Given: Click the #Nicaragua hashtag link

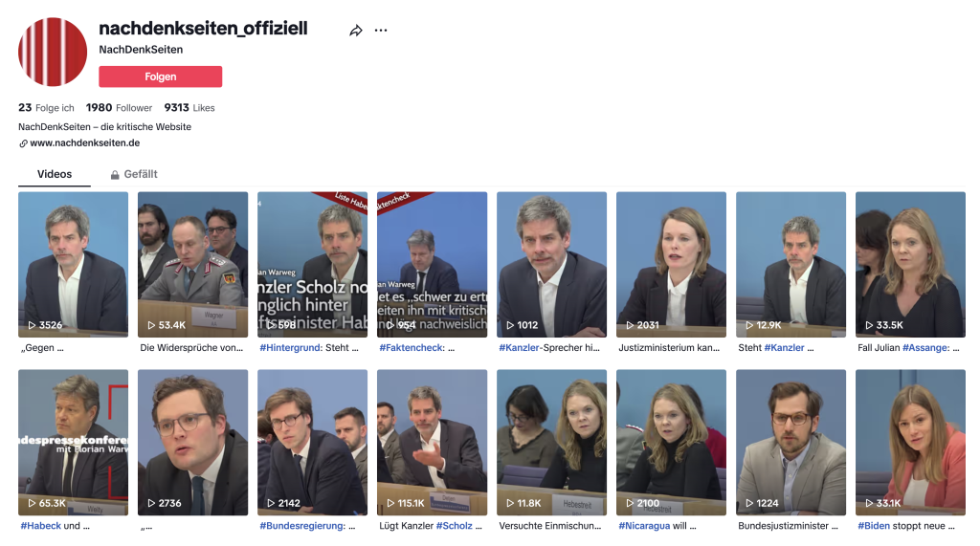Looking at the screenshot, I should tap(644, 526).
